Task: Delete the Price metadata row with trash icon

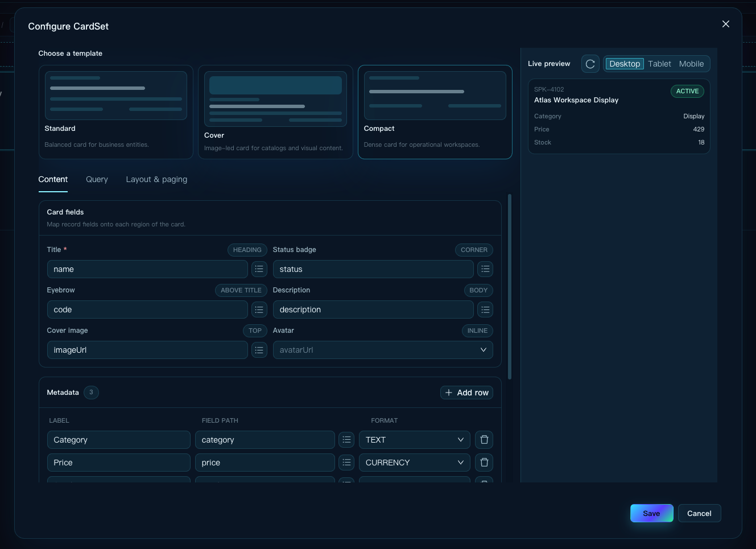Action: (484, 463)
